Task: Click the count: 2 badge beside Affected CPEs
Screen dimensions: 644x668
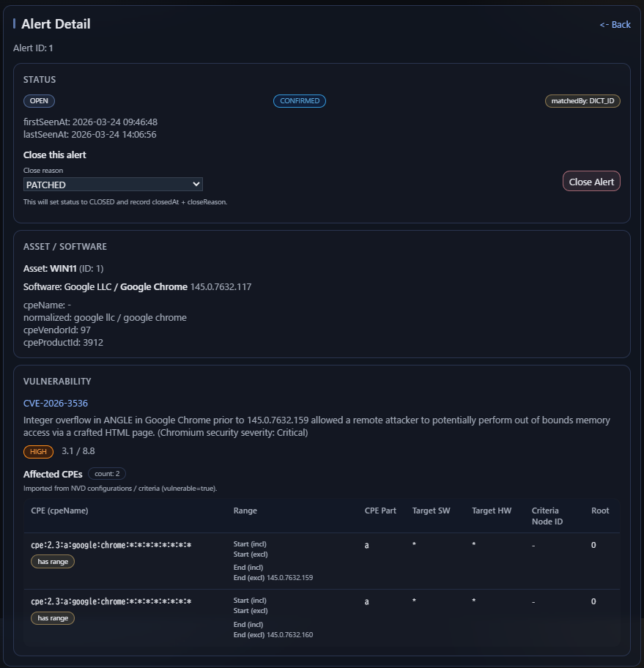Action: [x=106, y=473]
